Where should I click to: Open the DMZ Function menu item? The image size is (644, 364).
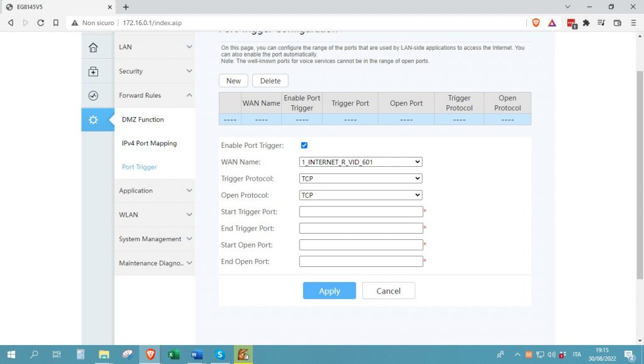pyautogui.click(x=143, y=120)
